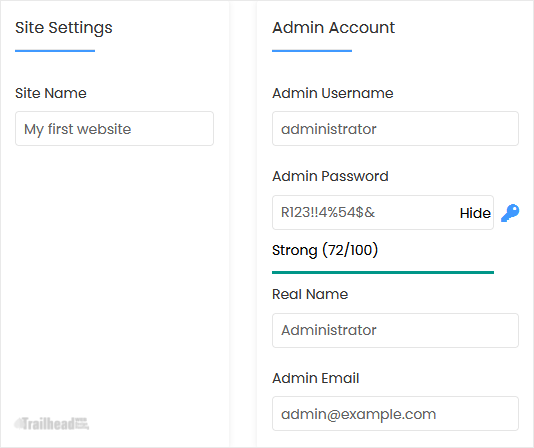Click the Admin Password label text

point(330,176)
